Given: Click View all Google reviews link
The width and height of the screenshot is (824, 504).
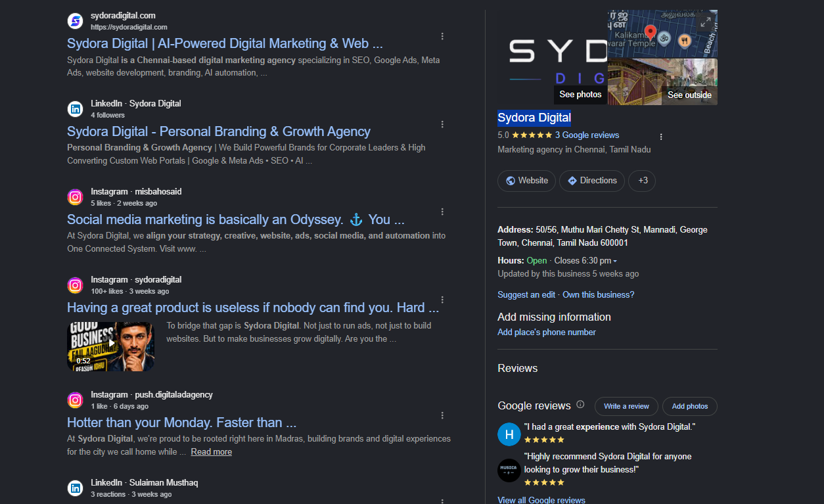Looking at the screenshot, I should [x=541, y=500].
